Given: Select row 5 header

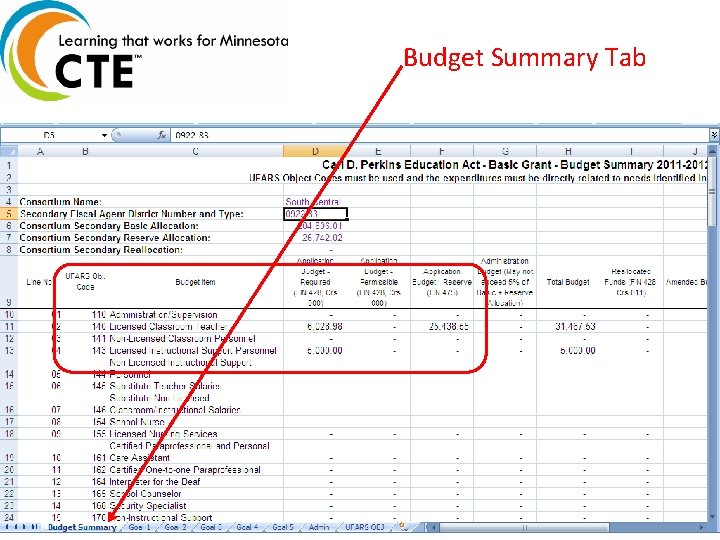Looking at the screenshot, I should coord(9,214).
